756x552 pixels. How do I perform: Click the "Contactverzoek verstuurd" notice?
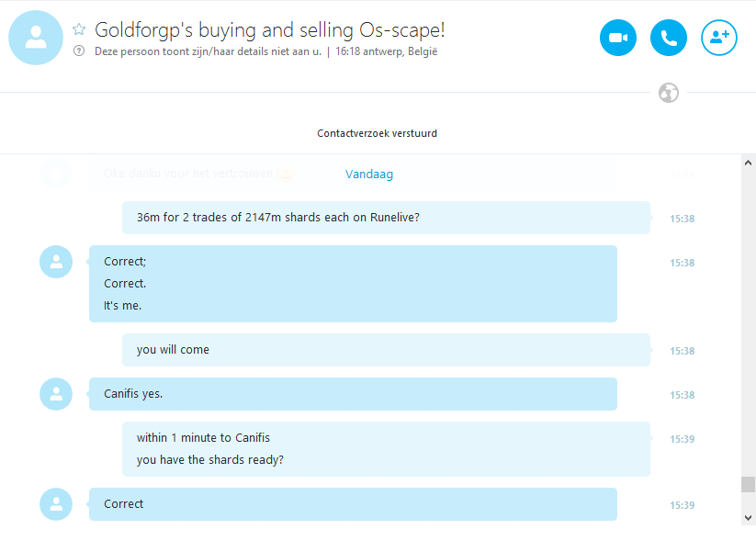click(377, 133)
